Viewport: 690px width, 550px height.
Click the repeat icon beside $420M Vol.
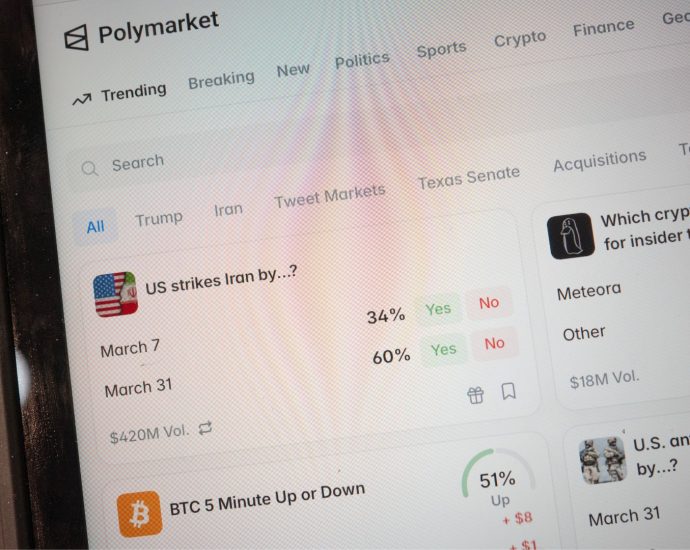[x=206, y=428]
